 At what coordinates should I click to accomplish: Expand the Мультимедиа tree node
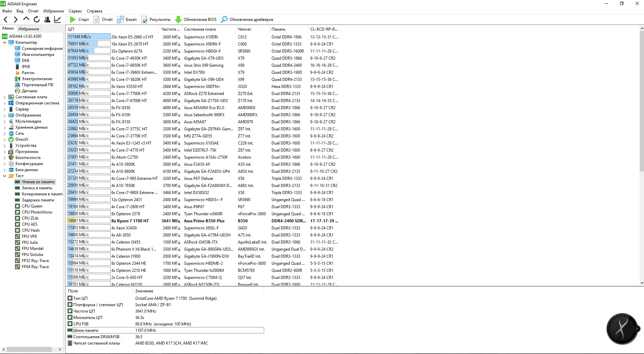pyautogui.click(x=4, y=121)
